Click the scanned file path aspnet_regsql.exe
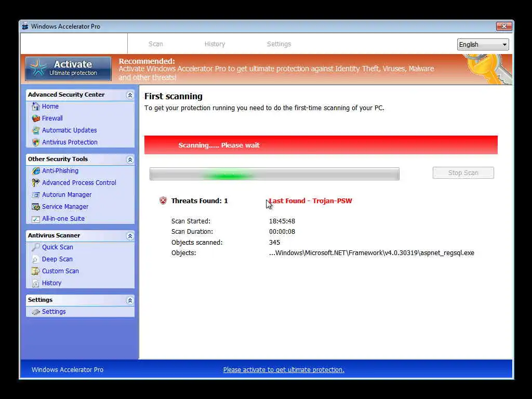This screenshot has width=532, height=399. coord(371,253)
